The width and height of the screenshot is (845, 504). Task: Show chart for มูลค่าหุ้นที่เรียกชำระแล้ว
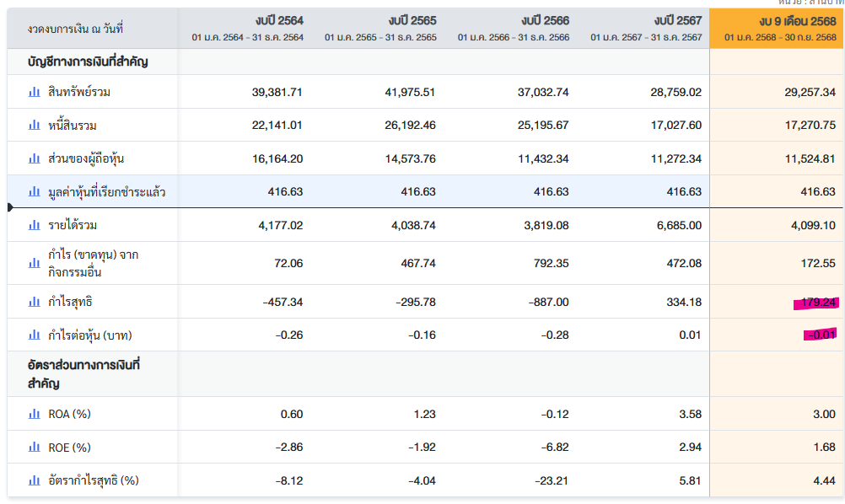point(35,192)
